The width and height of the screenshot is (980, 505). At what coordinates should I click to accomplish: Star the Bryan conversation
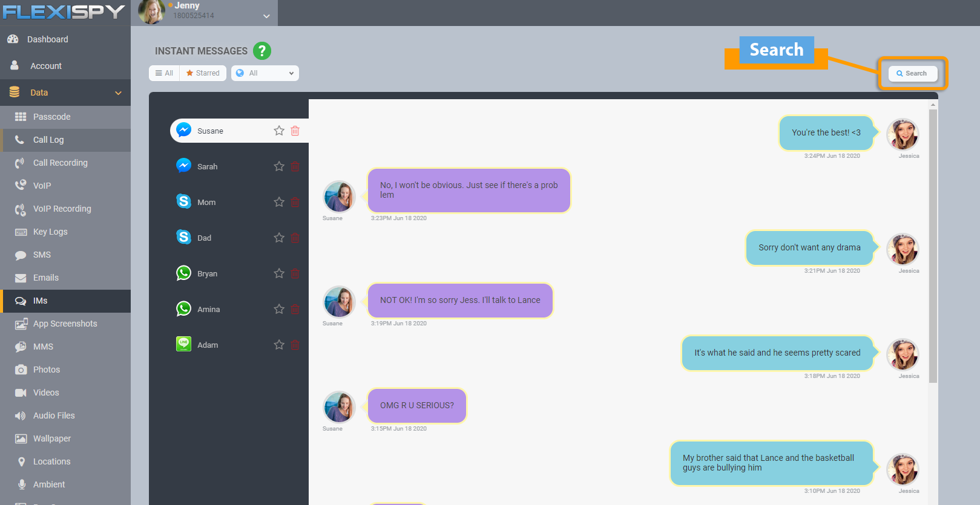[279, 273]
